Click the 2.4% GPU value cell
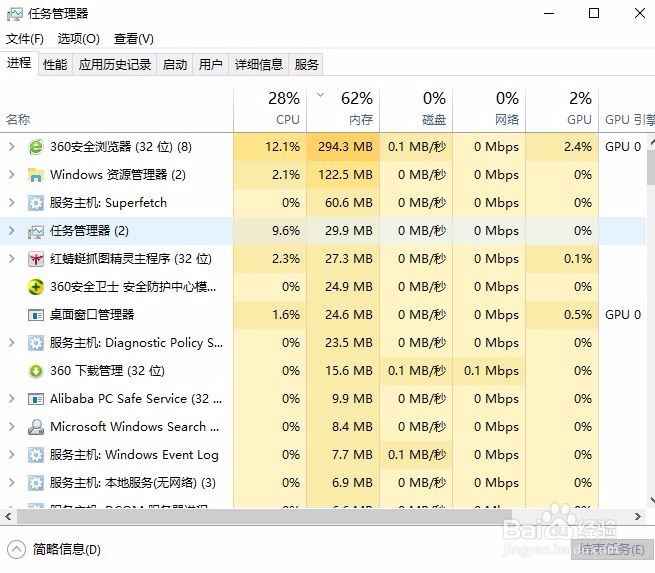 (562, 147)
